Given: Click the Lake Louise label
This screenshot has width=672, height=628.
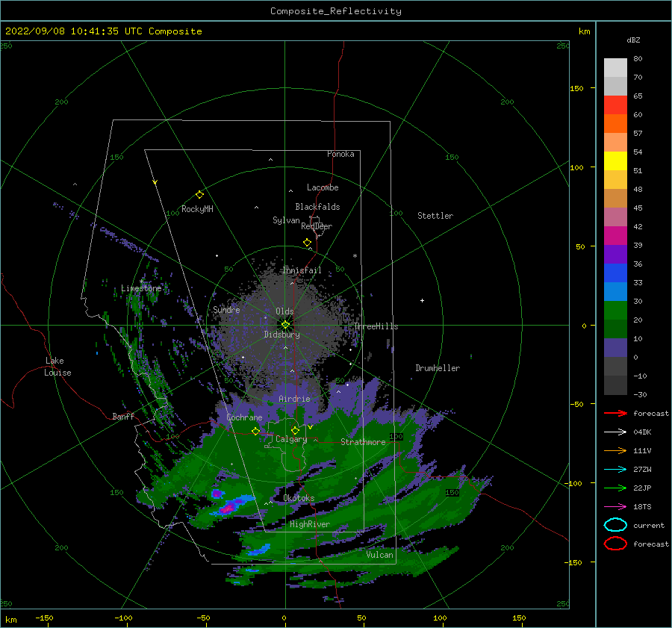Looking at the screenshot, I should pyautogui.click(x=57, y=367).
